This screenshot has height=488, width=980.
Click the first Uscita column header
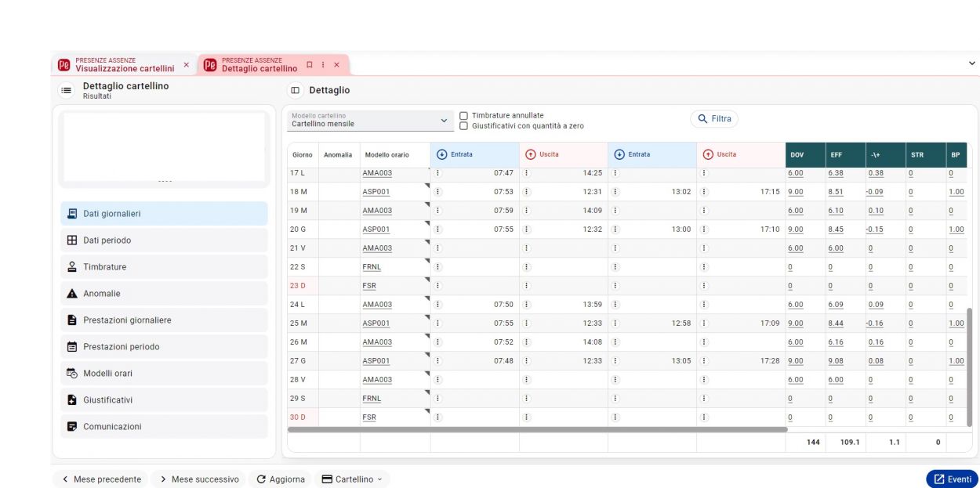click(x=563, y=154)
